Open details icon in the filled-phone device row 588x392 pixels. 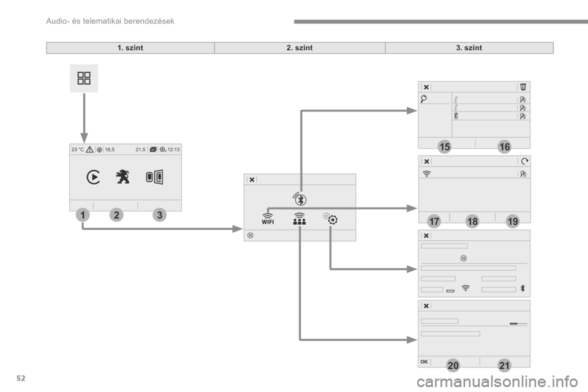point(522,116)
